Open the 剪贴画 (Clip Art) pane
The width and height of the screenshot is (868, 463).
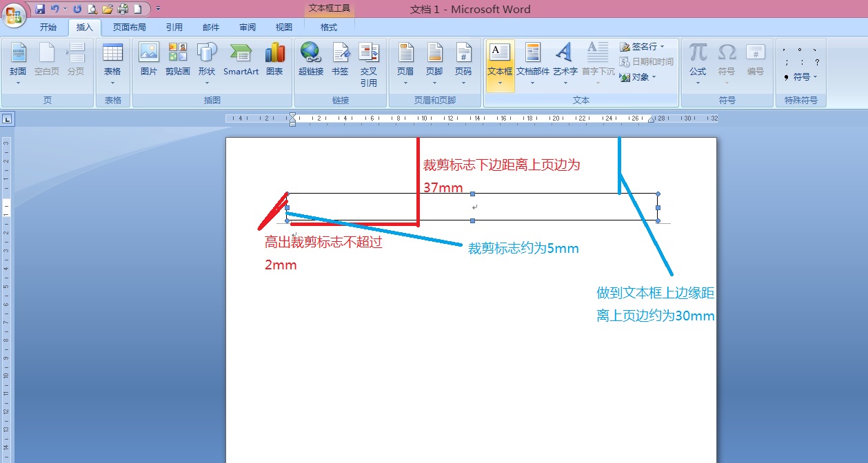(x=177, y=62)
